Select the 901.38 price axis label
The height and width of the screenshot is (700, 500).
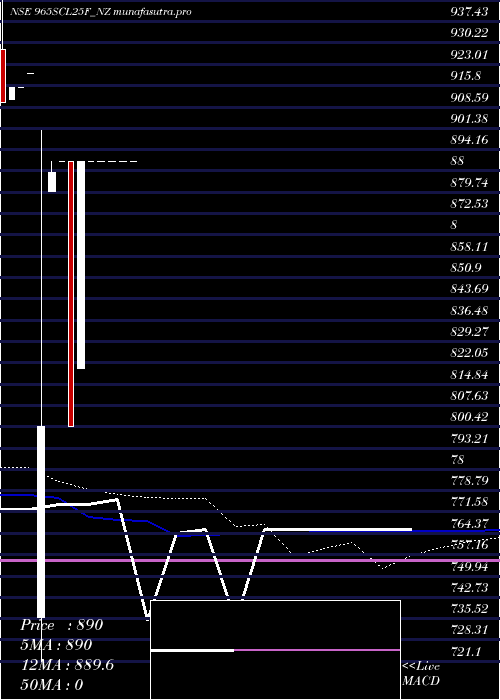469,118
